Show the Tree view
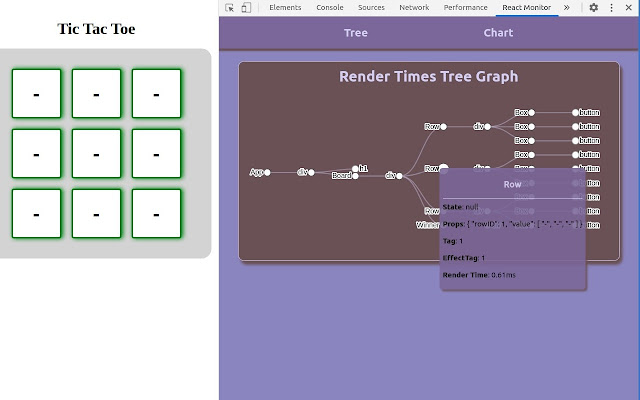Viewport: 640px width, 400px height. (x=356, y=32)
